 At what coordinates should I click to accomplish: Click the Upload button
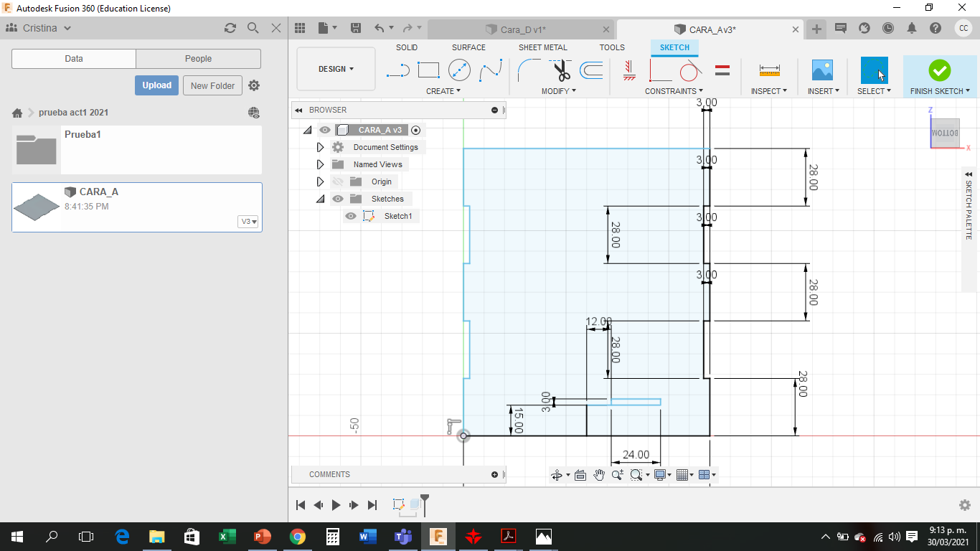[156, 85]
